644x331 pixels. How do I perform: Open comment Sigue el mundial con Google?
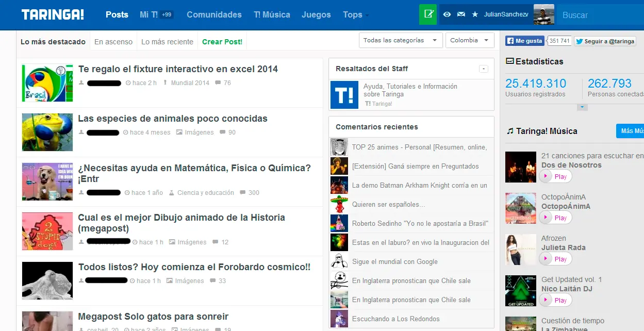(395, 261)
